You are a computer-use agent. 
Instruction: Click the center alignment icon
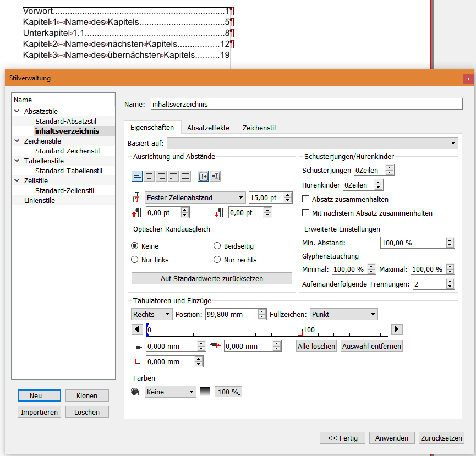pyautogui.click(x=149, y=176)
